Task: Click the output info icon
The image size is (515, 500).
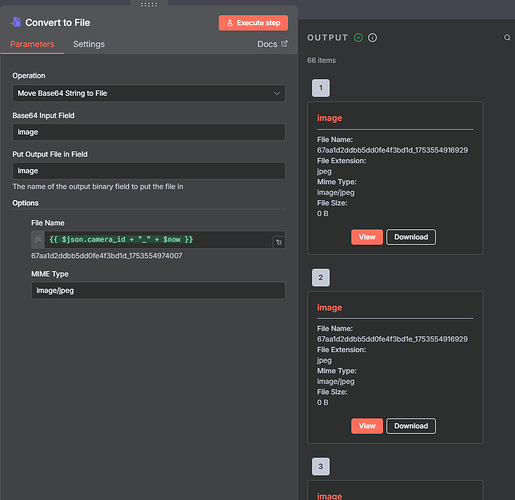Action: (372, 38)
